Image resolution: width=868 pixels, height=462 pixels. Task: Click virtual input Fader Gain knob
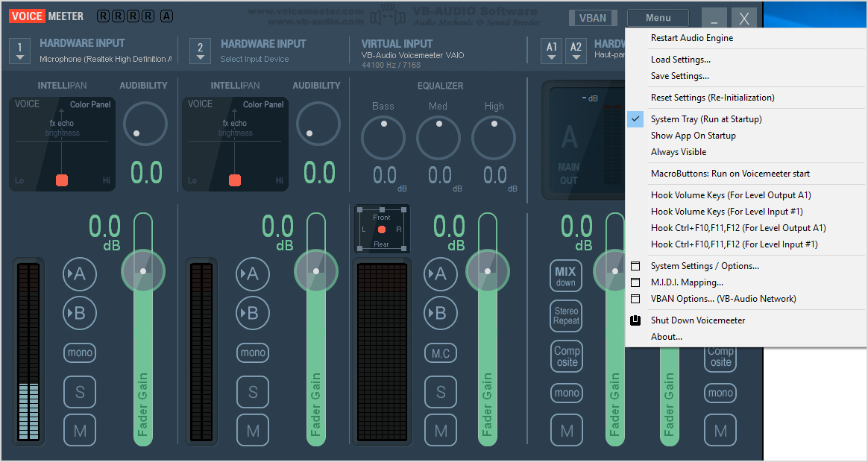click(488, 270)
